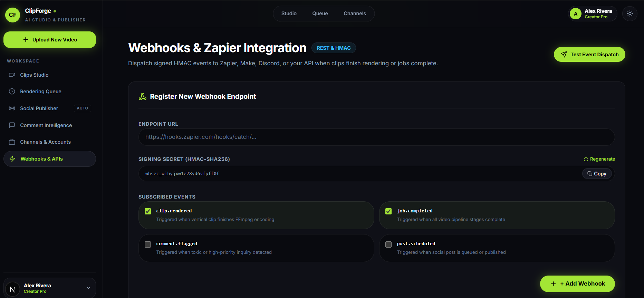Click the Clips Studio camera icon
This screenshot has width=644, height=298.
(x=12, y=75)
